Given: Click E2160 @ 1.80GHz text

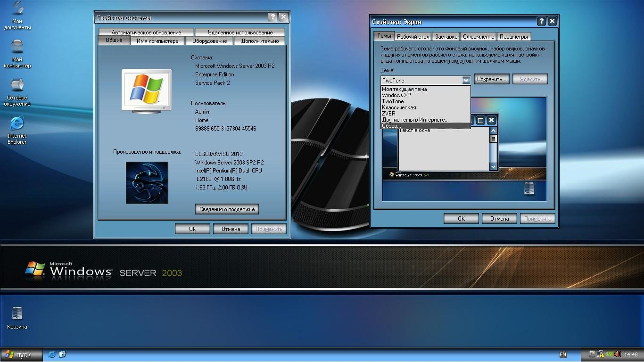Looking at the screenshot, I should tap(219, 179).
